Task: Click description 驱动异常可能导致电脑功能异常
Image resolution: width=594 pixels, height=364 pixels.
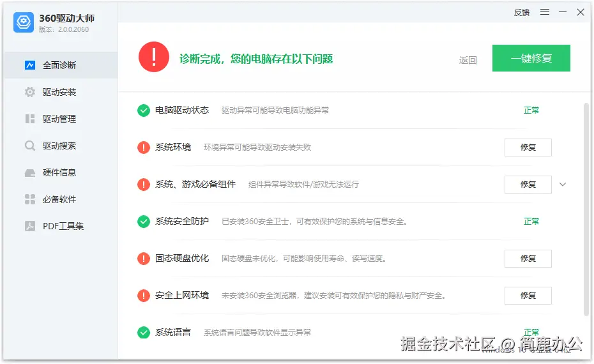Action: click(x=275, y=110)
